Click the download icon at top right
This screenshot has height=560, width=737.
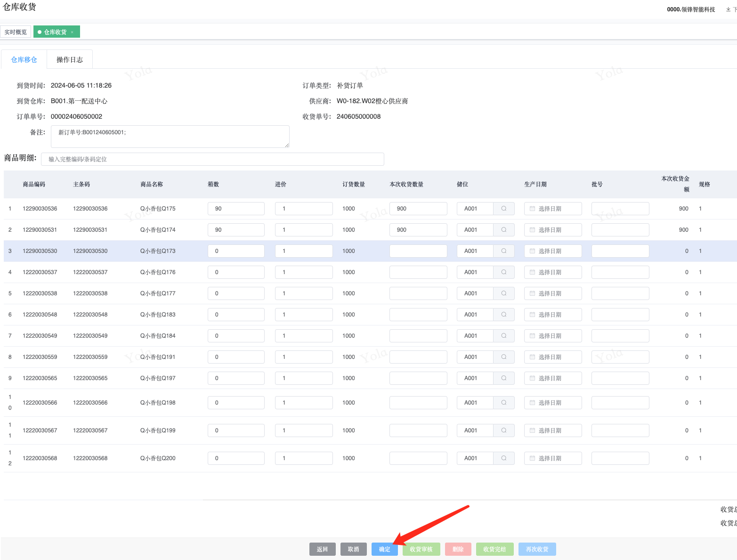[x=728, y=9]
